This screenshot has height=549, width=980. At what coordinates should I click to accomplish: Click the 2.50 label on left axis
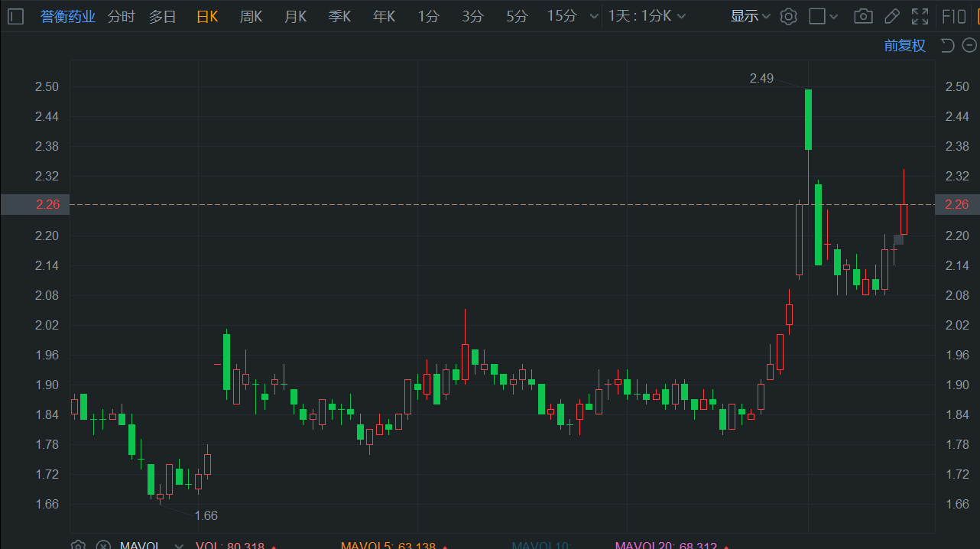(x=47, y=86)
